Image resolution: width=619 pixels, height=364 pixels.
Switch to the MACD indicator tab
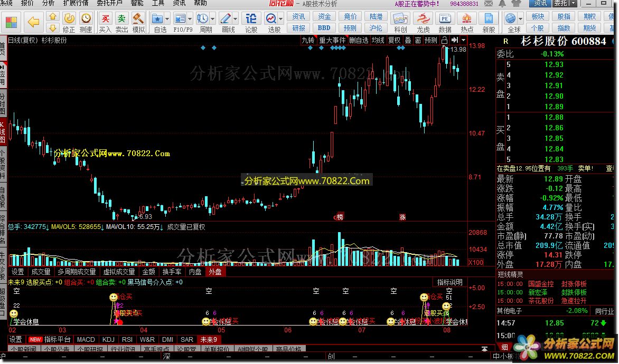click(x=86, y=340)
